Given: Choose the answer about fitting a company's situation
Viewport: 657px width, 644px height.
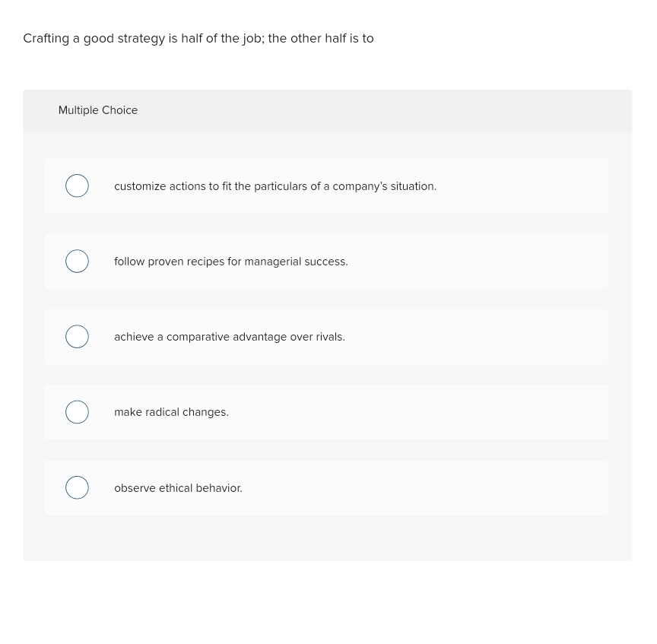Looking at the screenshot, I should click(275, 186).
